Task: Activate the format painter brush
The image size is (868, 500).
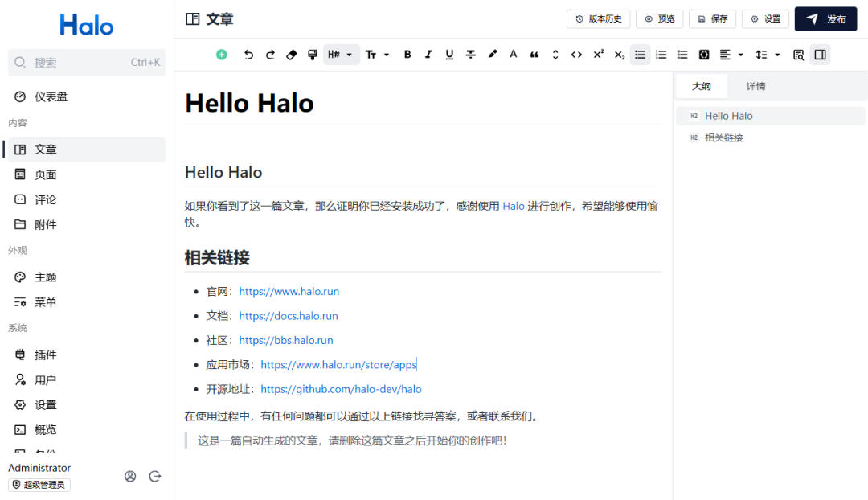Action: pyautogui.click(x=313, y=55)
